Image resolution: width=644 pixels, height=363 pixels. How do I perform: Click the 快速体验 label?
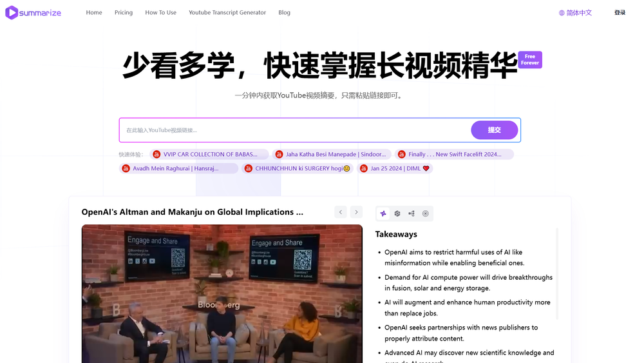point(131,155)
